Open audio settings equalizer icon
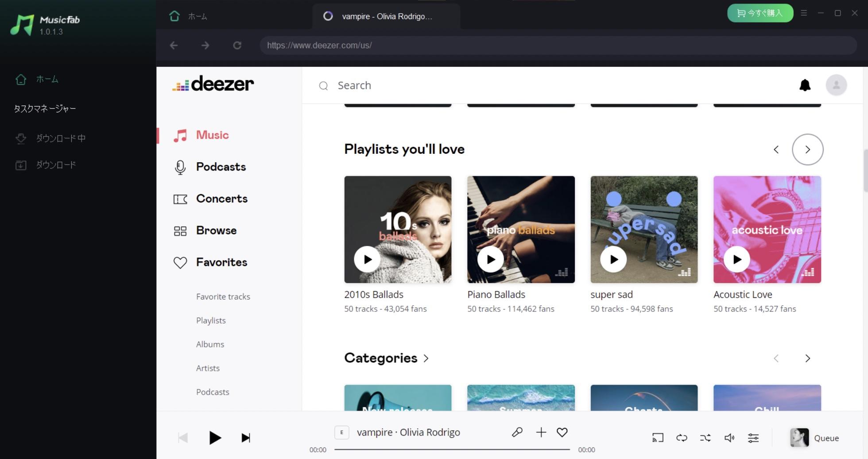The height and width of the screenshot is (459, 868). tap(753, 438)
